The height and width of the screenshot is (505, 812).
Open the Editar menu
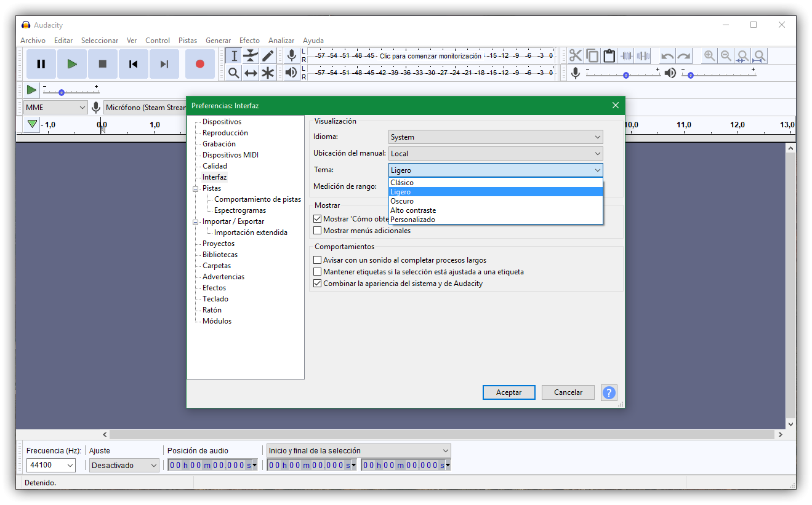click(x=63, y=41)
